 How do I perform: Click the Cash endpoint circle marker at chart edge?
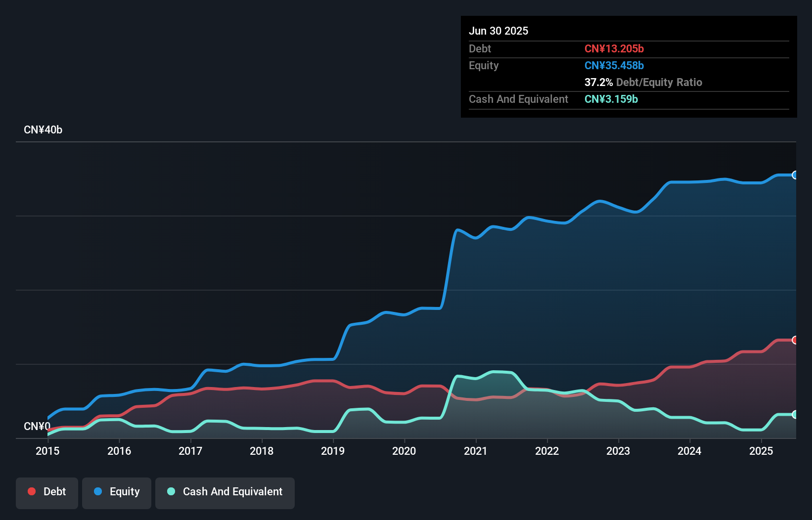click(x=795, y=415)
